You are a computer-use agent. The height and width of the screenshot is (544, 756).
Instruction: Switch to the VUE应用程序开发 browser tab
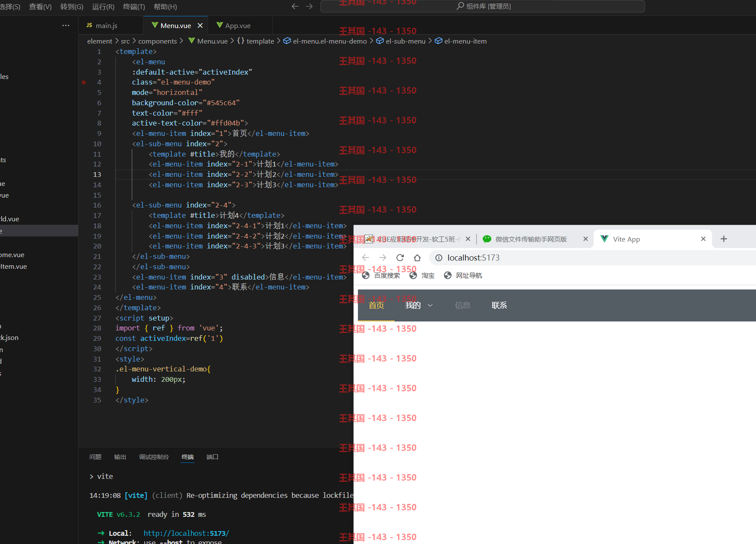click(x=417, y=239)
